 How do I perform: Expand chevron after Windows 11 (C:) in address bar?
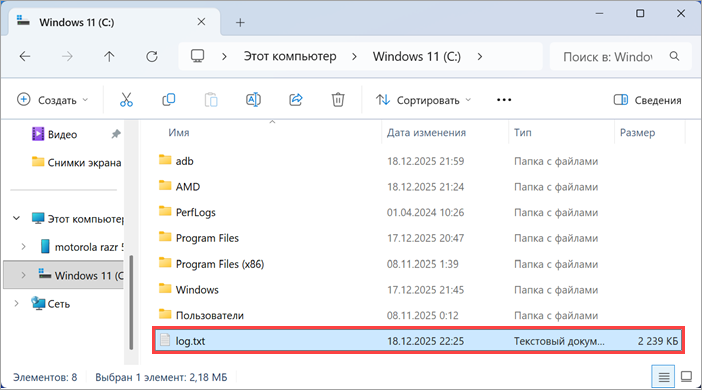[480, 56]
